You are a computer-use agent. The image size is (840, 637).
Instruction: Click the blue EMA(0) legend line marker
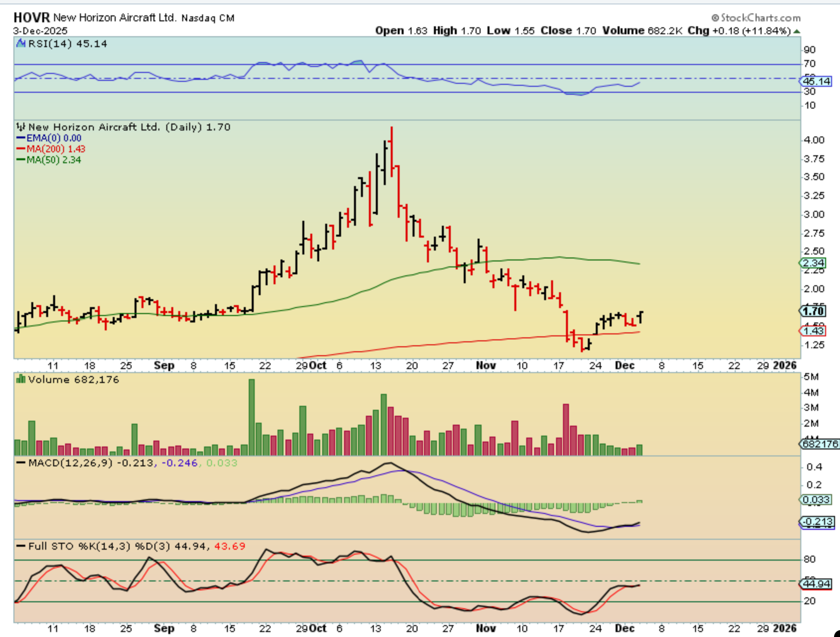click(21, 138)
